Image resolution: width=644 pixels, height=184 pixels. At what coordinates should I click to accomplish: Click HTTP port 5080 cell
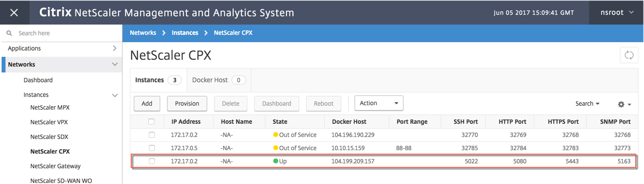click(519, 161)
